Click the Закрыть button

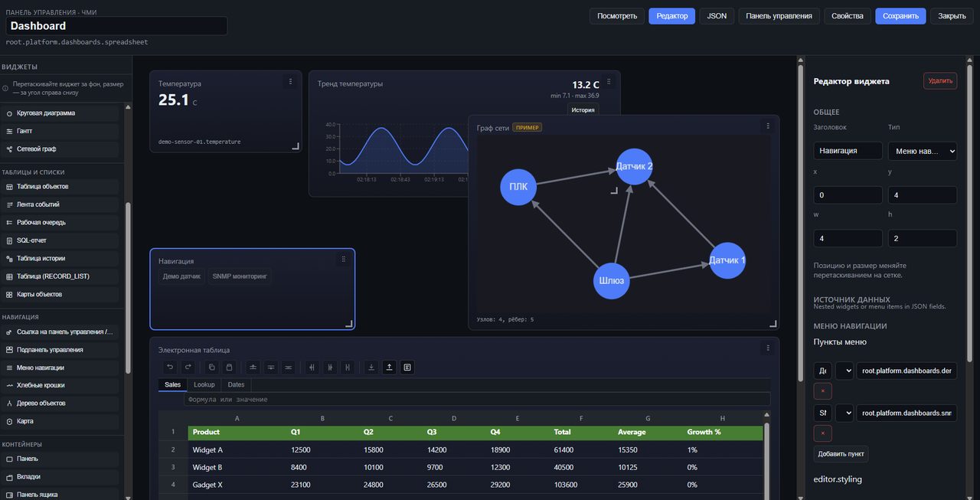tap(952, 16)
